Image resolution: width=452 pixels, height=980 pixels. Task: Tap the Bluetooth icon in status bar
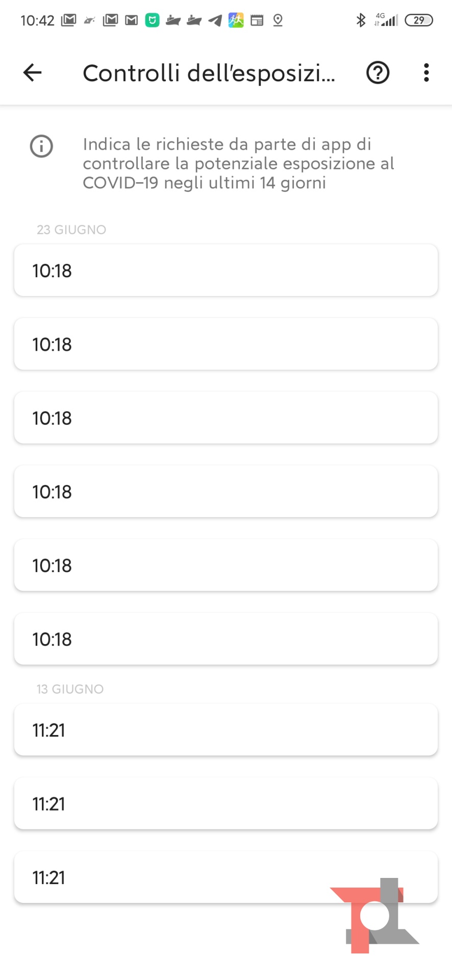click(361, 20)
